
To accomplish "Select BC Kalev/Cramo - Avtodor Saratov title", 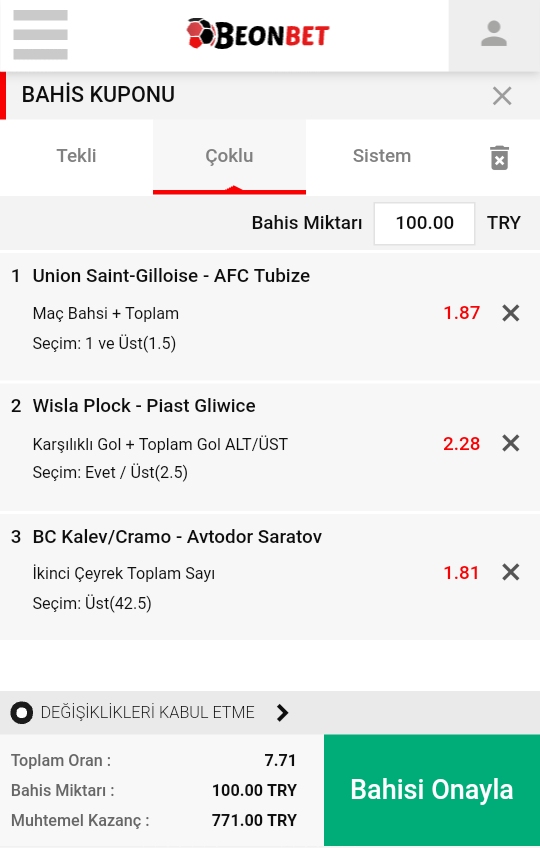I will tap(177, 536).
